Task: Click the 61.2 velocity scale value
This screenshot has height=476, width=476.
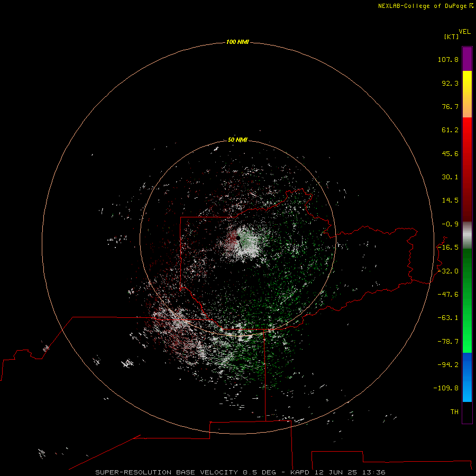Action: 450,130
